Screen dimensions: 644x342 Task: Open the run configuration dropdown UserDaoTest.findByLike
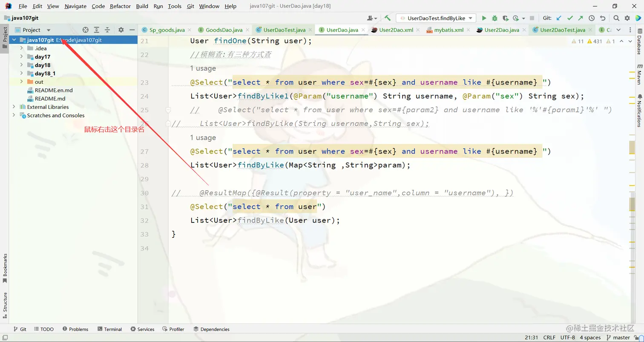pos(436,18)
